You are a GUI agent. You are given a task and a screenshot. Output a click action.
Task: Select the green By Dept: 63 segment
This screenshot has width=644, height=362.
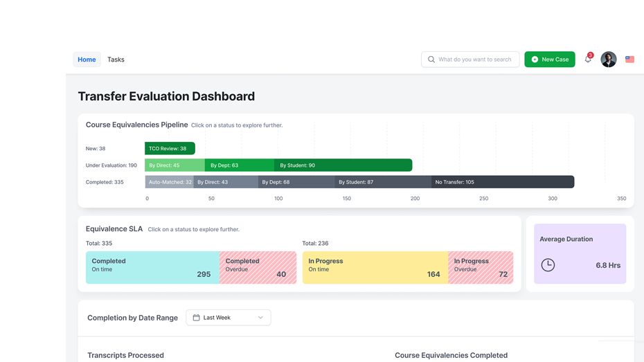pos(240,165)
